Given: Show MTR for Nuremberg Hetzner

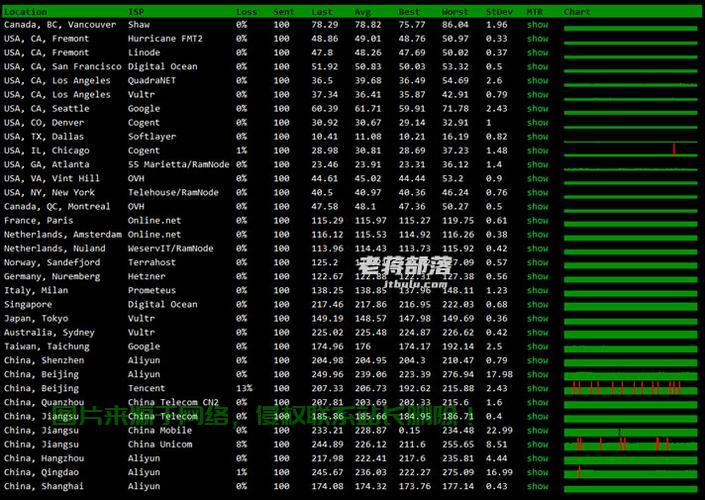Looking at the screenshot, I should click(x=537, y=276).
